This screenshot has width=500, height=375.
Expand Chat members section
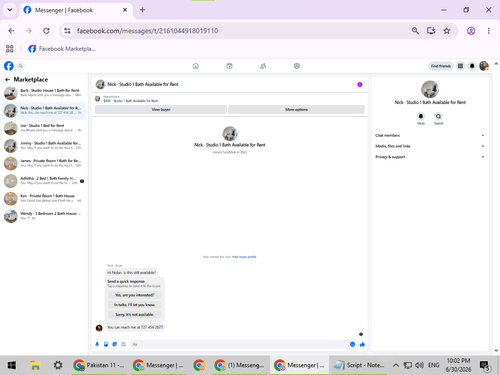[430, 135]
